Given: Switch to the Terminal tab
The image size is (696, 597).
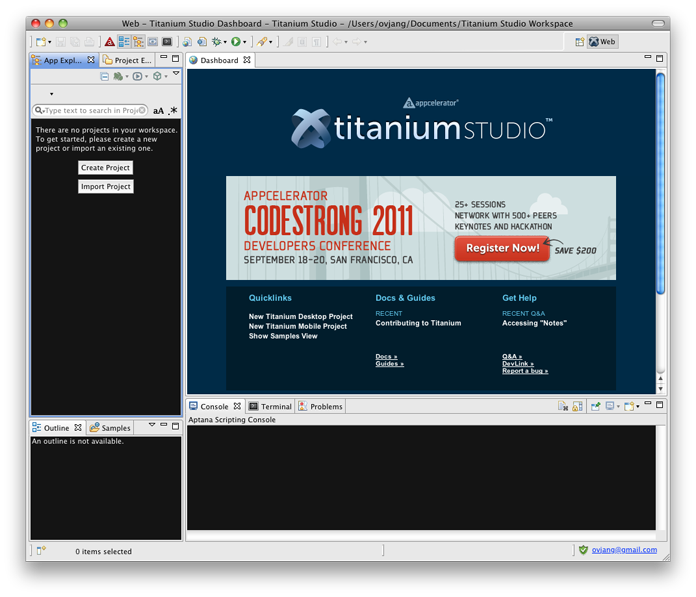Looking at the screenshot, I should pos(270,407).
